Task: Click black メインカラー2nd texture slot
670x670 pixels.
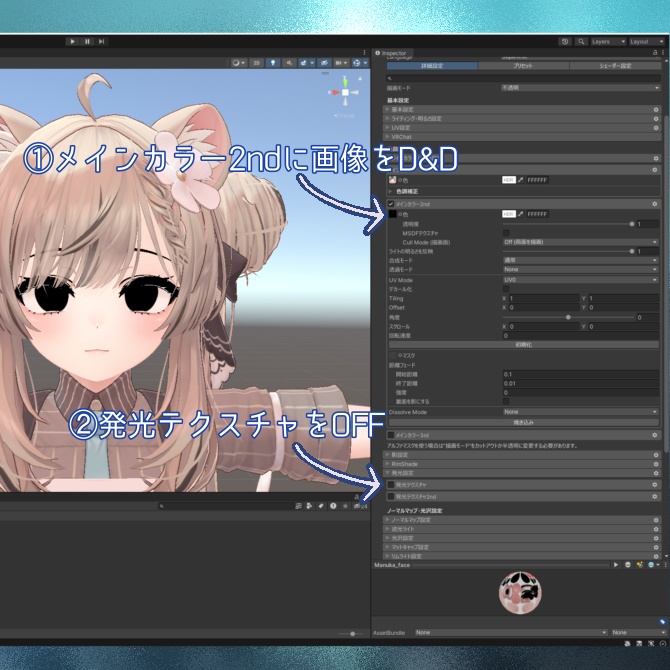Action: tap(392, 214)
